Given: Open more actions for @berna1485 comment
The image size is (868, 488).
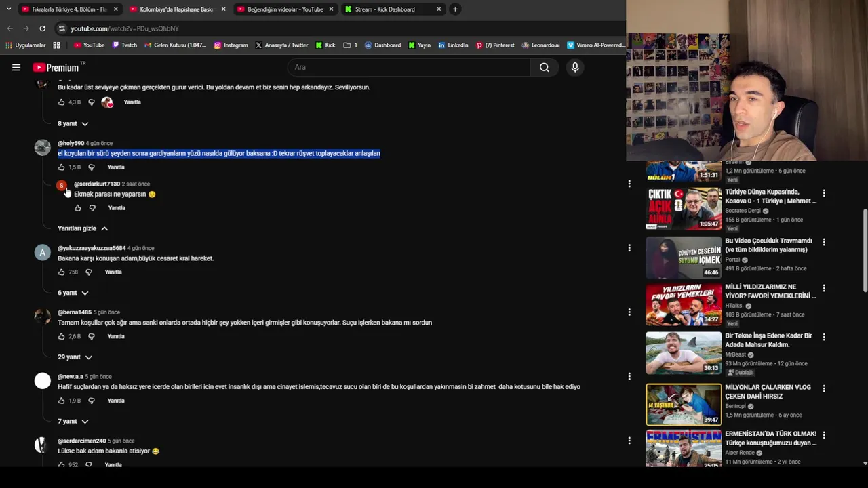Looking at the screenshot, I should (629, 312).
